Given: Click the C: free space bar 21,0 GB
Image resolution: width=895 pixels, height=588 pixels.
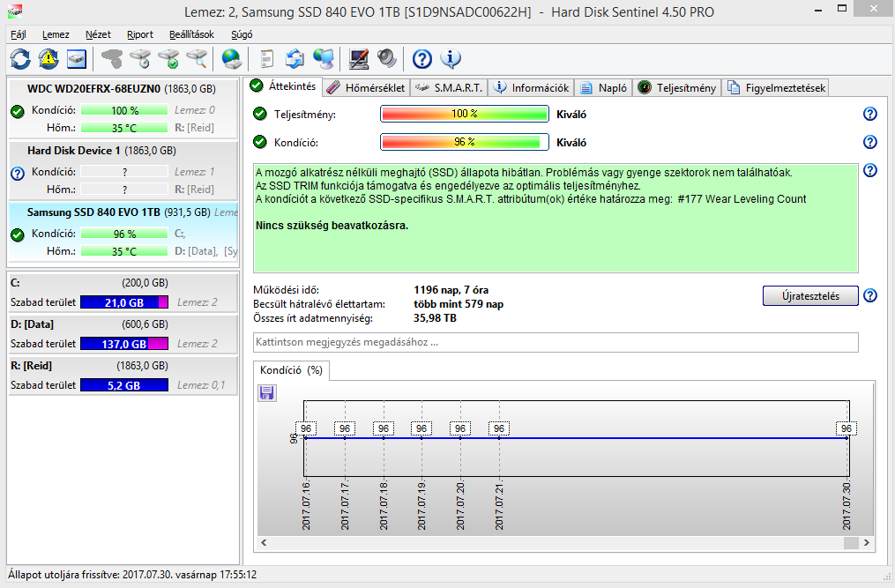Looking at the screenshot, I should click(x=124, y=302).
